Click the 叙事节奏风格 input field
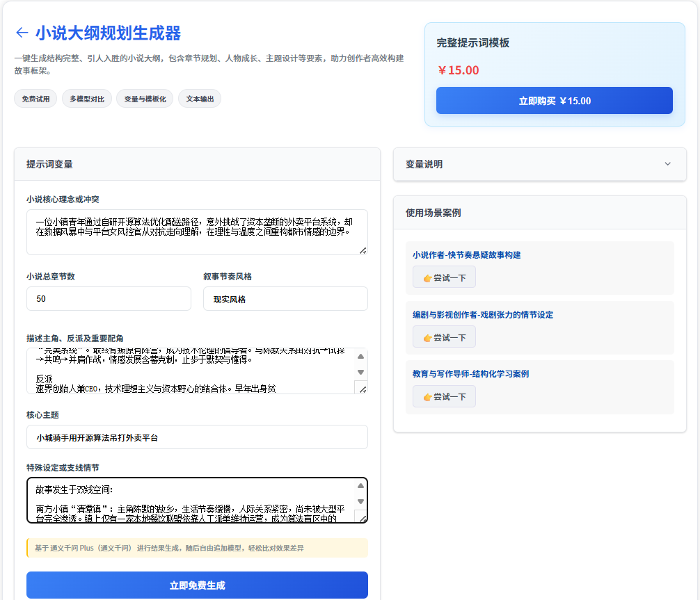This screenshot has height=600, width=700. pos(285,299)
